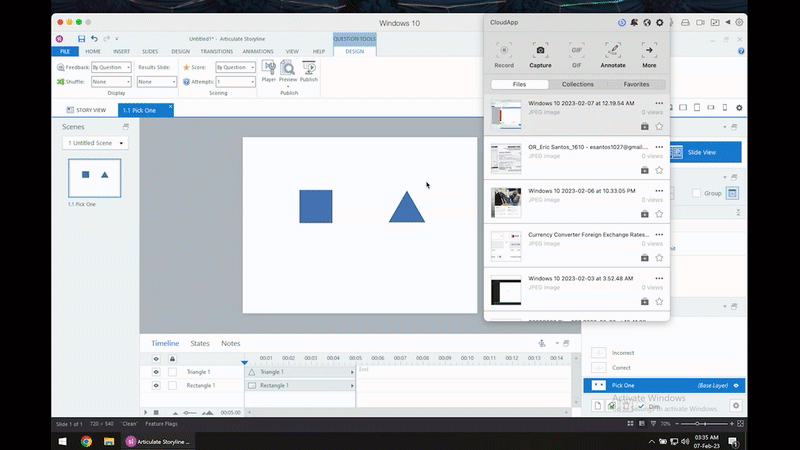The image size is (800, 450).
Task: Click the Capture camera icon in CloudApp
Action: tap(540, 51)
